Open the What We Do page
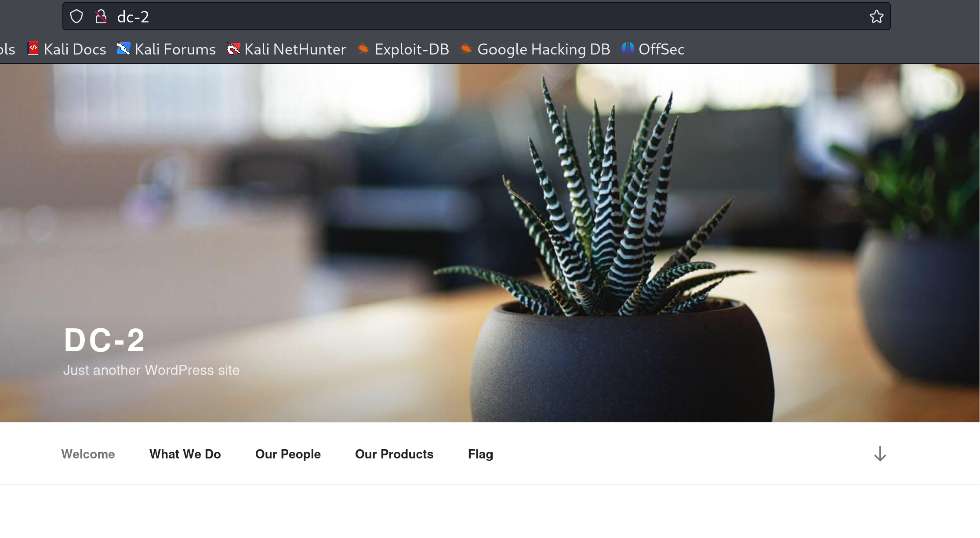This screenshot has height=538, width=980. point(185,454)
